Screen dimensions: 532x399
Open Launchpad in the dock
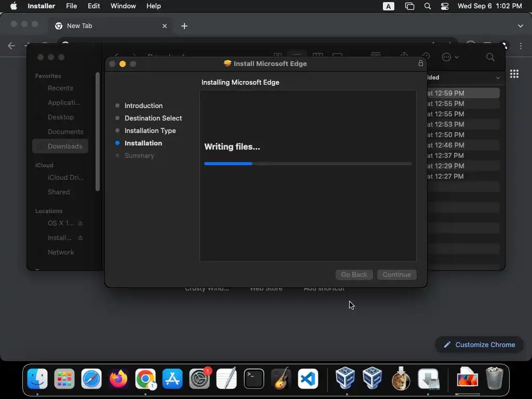point(64,379)
